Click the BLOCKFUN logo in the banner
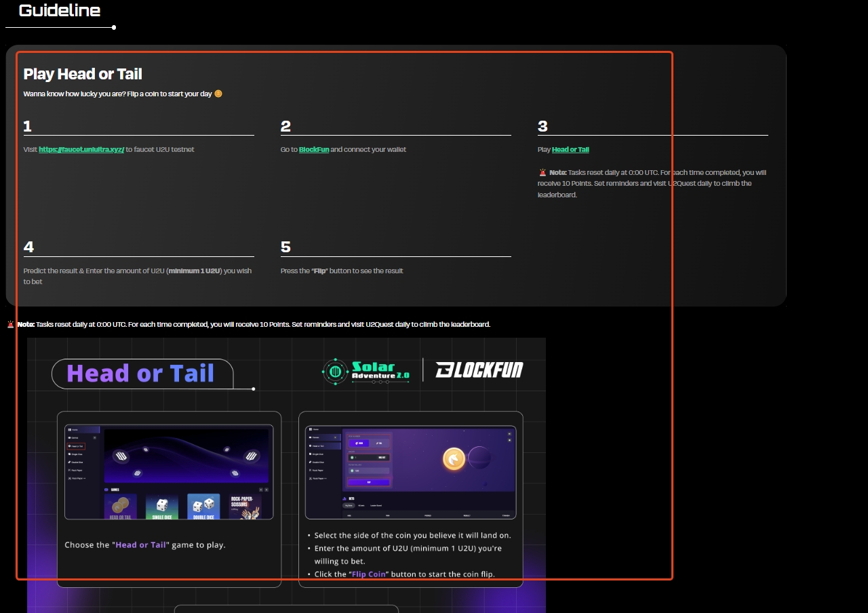The image size is (868, 613). (x=479, y=370)
